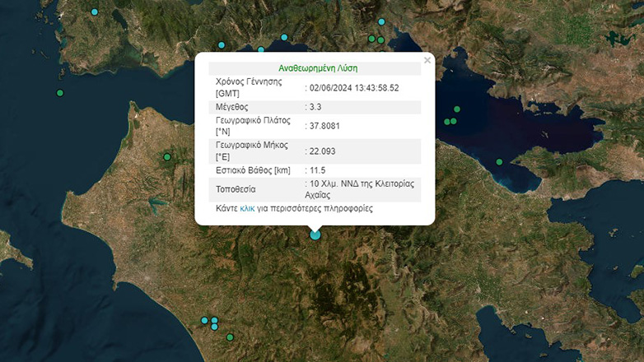Click the location '10 Χλμ. ΝΝΔ της Κλειτορίας Αχαΐας'
Viewport: 644px width, 362px height.
pyautogui.click(x=359, y=189)
